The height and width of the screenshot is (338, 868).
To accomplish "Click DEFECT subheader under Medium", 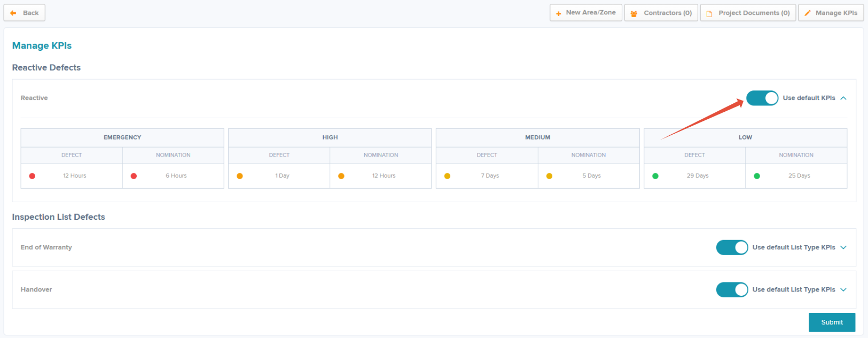I will pos(487,155).
